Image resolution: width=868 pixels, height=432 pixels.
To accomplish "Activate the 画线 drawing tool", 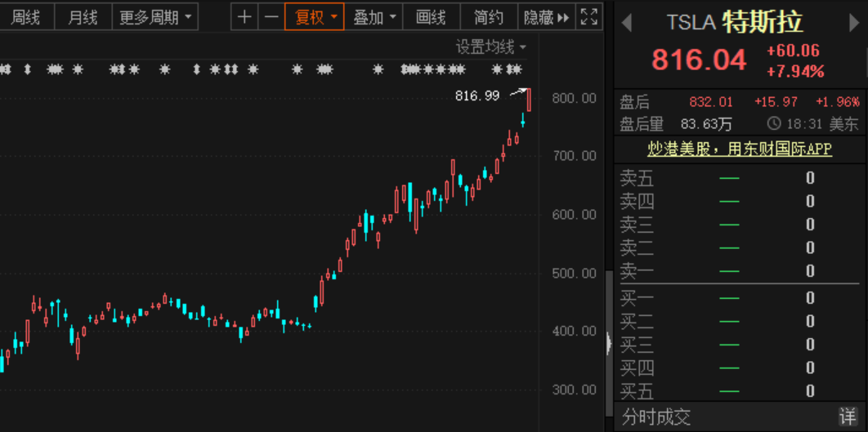I will 432,16.
